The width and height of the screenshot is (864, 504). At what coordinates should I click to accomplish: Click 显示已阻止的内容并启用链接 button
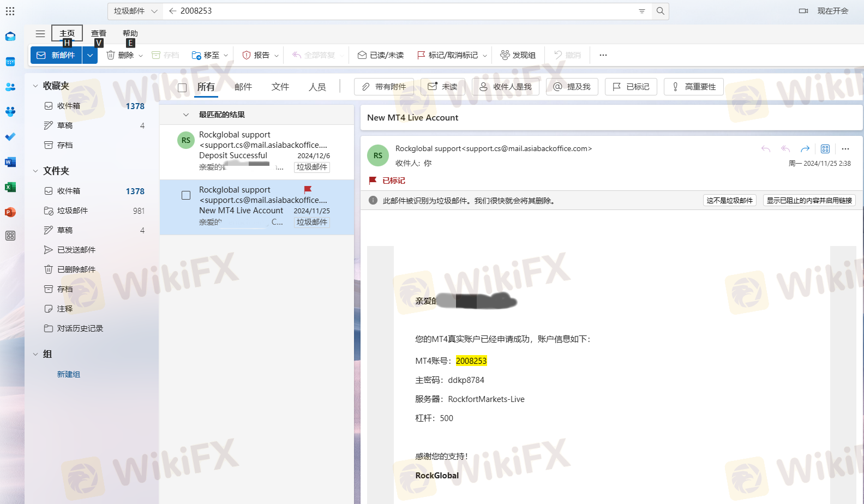click(809, 201)
